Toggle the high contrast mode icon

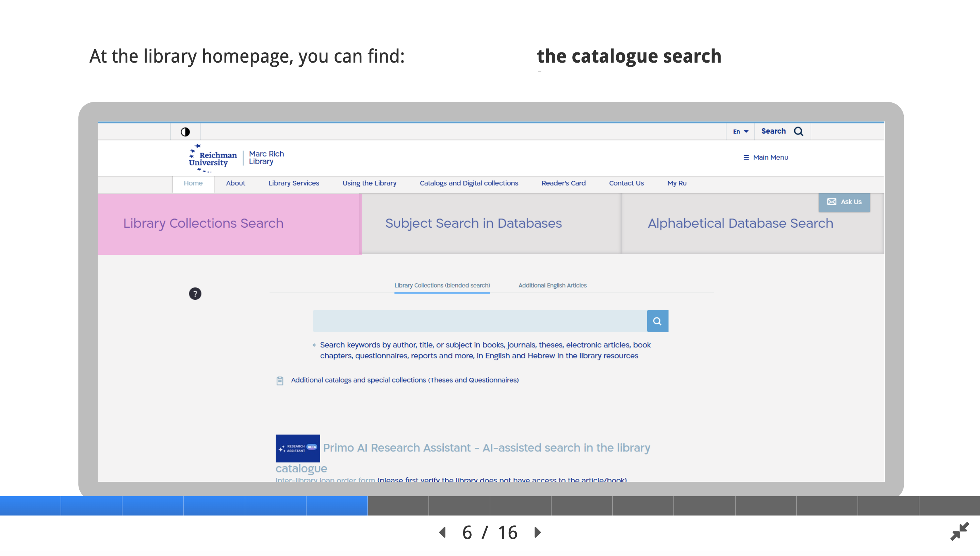click(185, 132)
